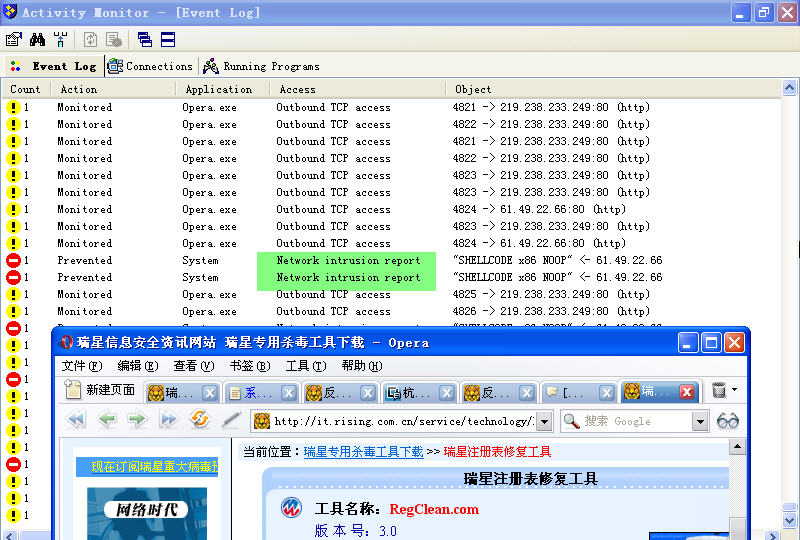
Task: Open the 帮助(H) menu in Opera
Action: pyautogui.click(x=362, y=366)
